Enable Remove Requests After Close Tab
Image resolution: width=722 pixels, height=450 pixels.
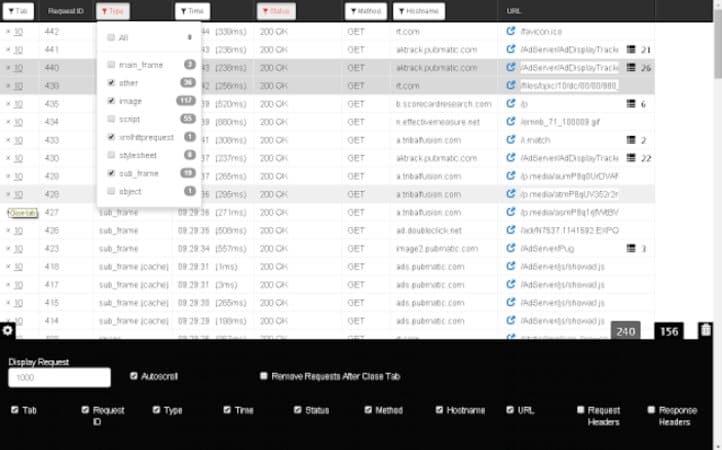pos(264,376)
